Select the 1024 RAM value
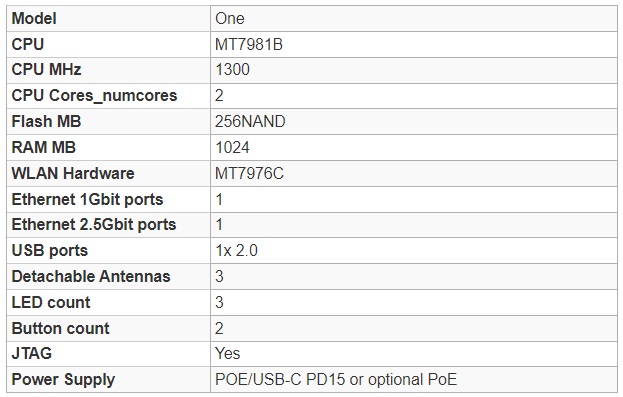 point(232,147)
